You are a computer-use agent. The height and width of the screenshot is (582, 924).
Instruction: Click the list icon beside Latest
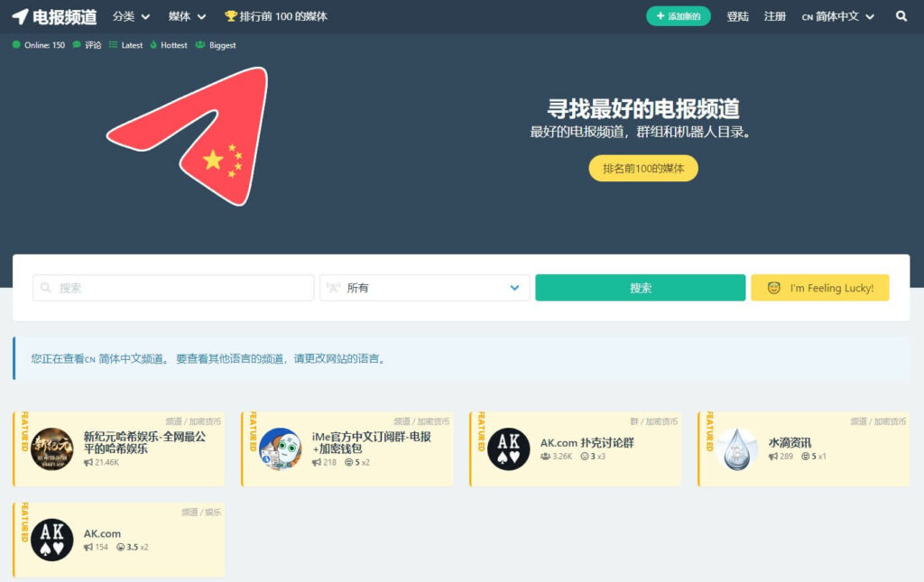(x=113, y=45)
